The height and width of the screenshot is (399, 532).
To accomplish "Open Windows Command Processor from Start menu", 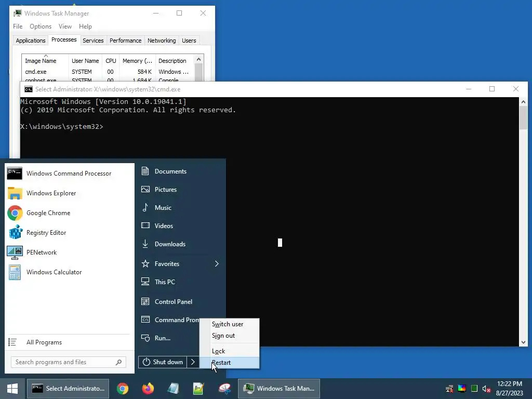I will coord(69,174).
